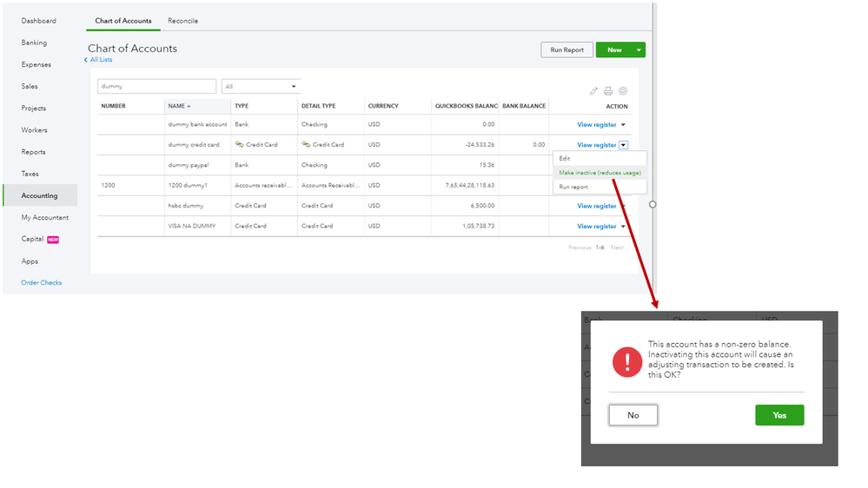Open the All account type filter dropdown
This screenshot has width=868, height=488.
pyautogui.click(x=261, y=86)
